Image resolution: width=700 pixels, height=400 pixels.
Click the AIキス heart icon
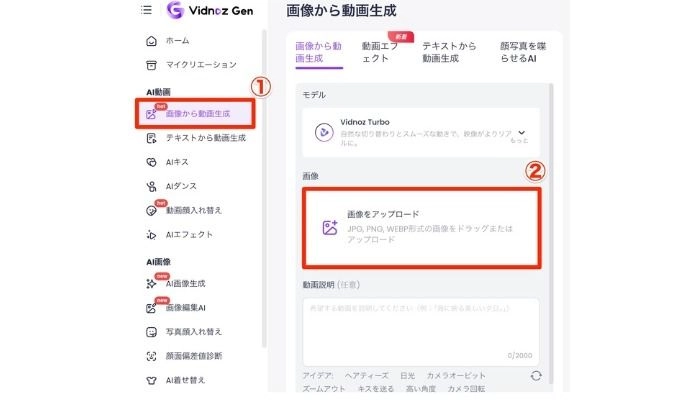tap(151, 162)
